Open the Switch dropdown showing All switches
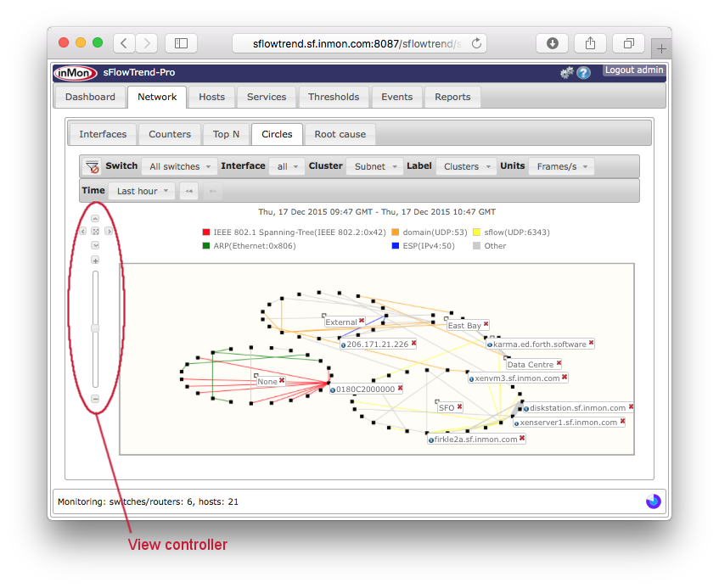Viewport: 719px width, 588px height. coord(179,166)
